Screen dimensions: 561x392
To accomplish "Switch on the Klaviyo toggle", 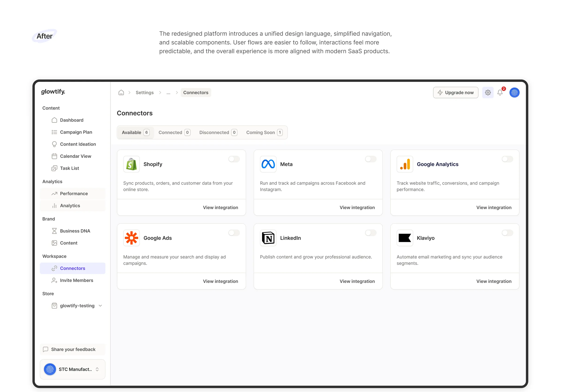I will point(507,233).
